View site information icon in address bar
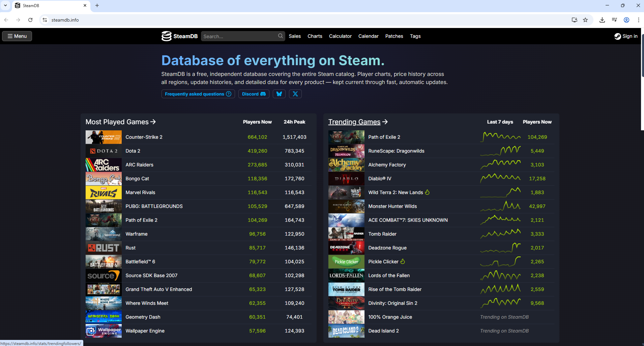 click(x=45, y=20)
